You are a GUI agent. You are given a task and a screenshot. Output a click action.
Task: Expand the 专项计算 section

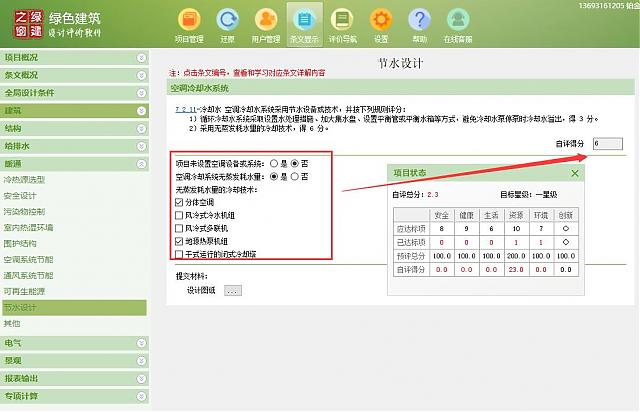[x=141, y=396]
